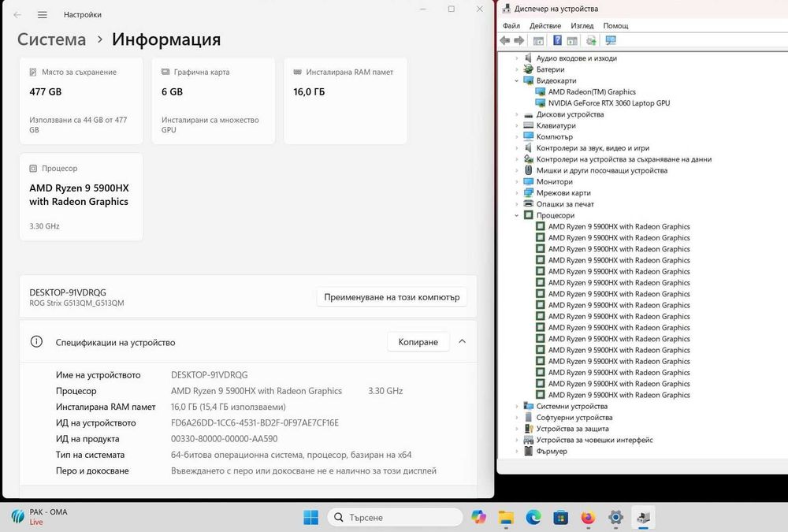
Task: Expand the Софтуерни устройства node
Action: [517, 418]
